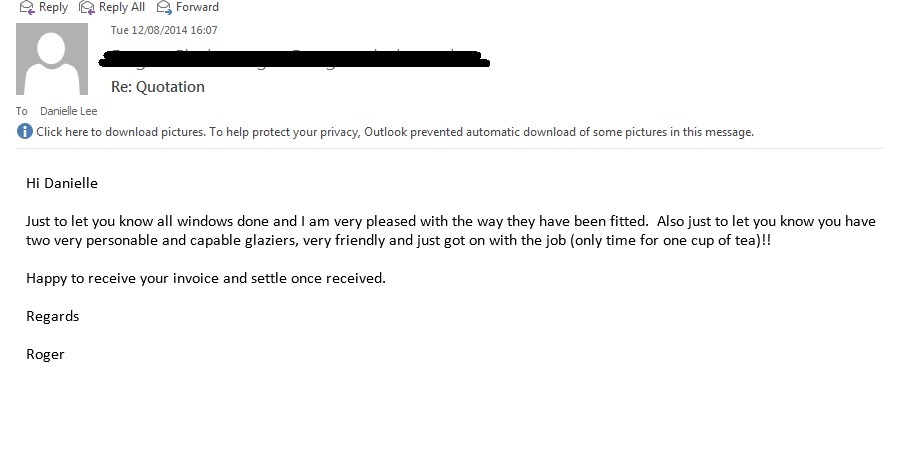Image resolution: width=903 pixels, height=453 pixels.
Task: Click the line mentioning capable glaziers
Action: pos(398,241)
